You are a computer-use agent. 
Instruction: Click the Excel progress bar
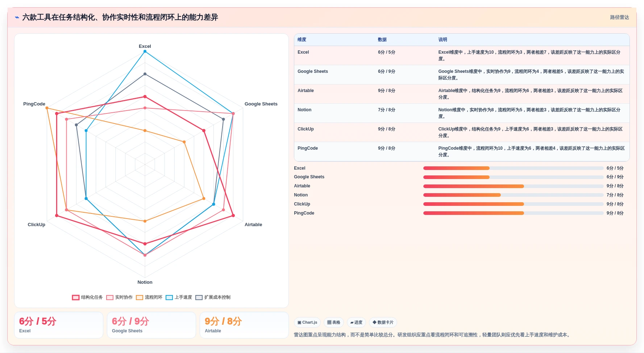point(513,168)
